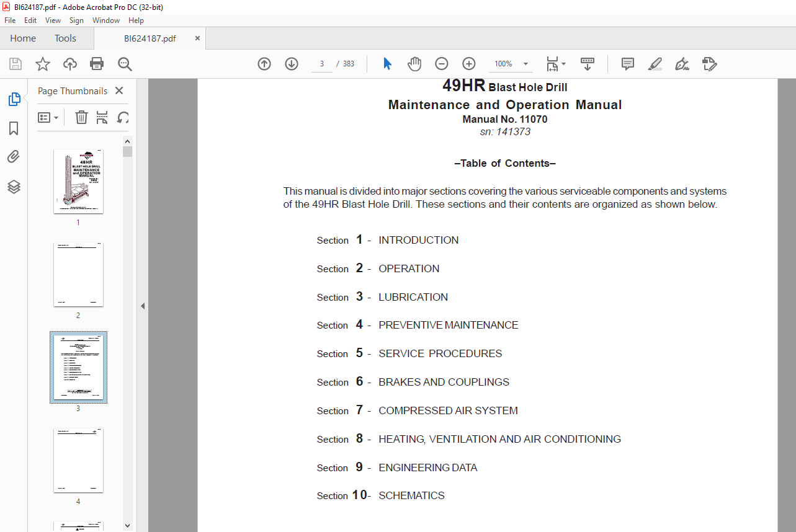
Task: Click thumbnail scrollbar down arrow
Action: click(127, 526)
